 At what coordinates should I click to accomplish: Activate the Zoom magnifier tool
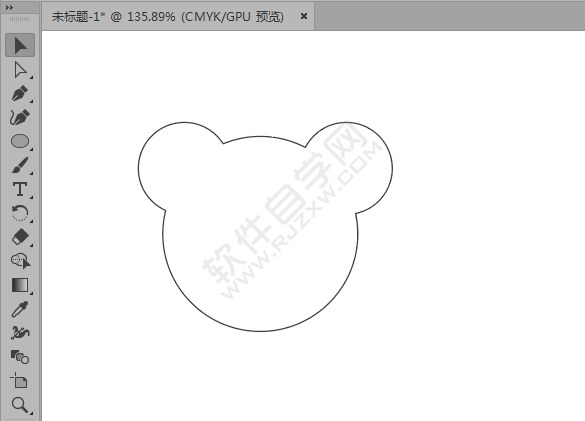click(x=20, y=405)
